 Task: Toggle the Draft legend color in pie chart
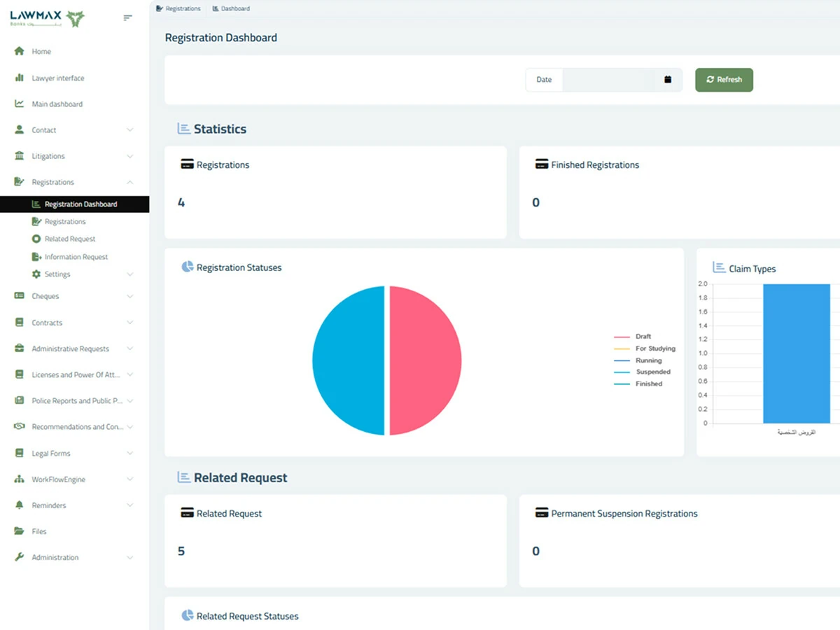pos(622,337)
